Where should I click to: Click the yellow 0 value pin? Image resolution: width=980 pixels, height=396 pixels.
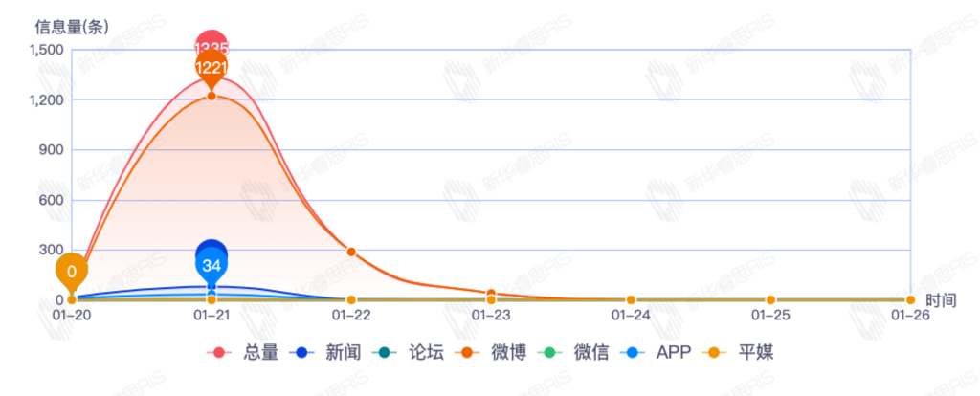(x=71, y=271)
